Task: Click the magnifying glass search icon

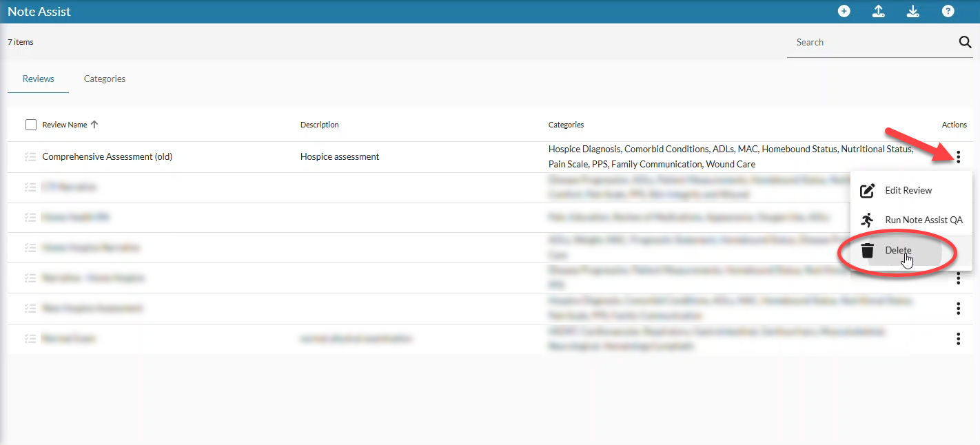Action: 965,42
